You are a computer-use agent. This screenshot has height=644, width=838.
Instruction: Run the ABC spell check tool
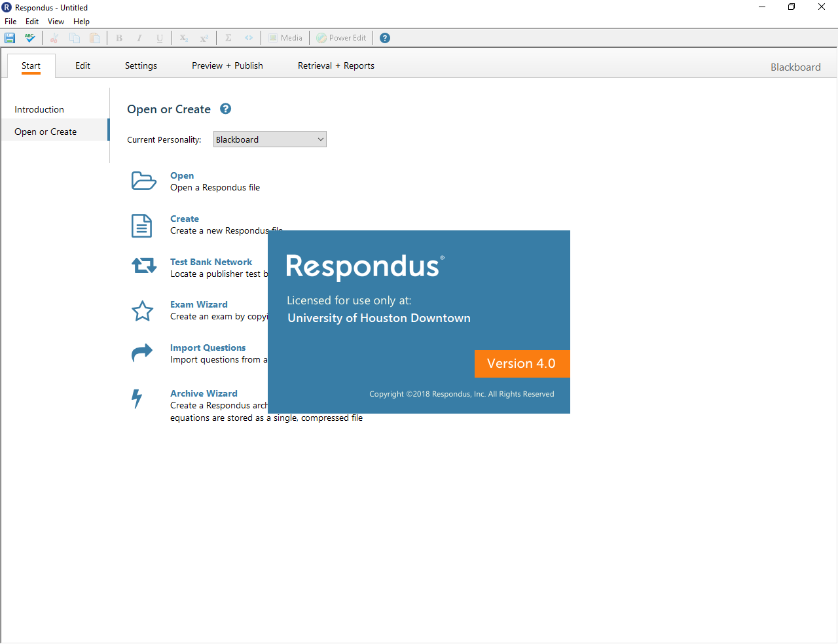click(x=29, y=38)
